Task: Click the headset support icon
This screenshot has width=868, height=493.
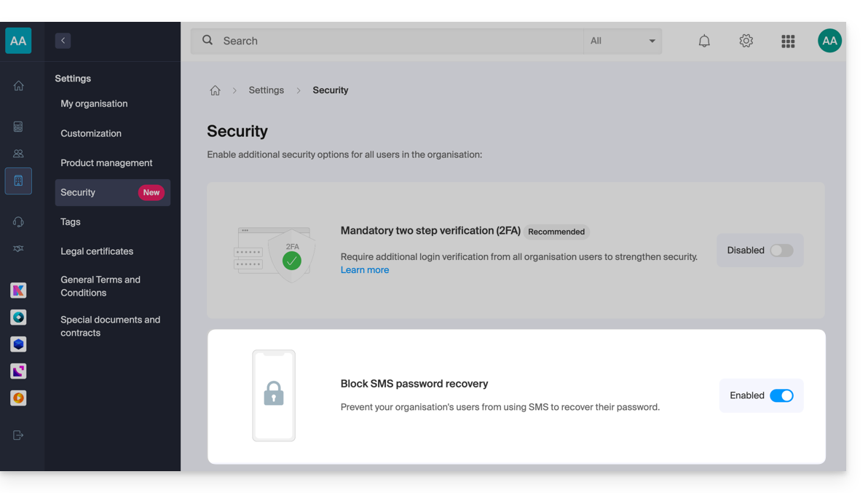Action: click(18, 222)
